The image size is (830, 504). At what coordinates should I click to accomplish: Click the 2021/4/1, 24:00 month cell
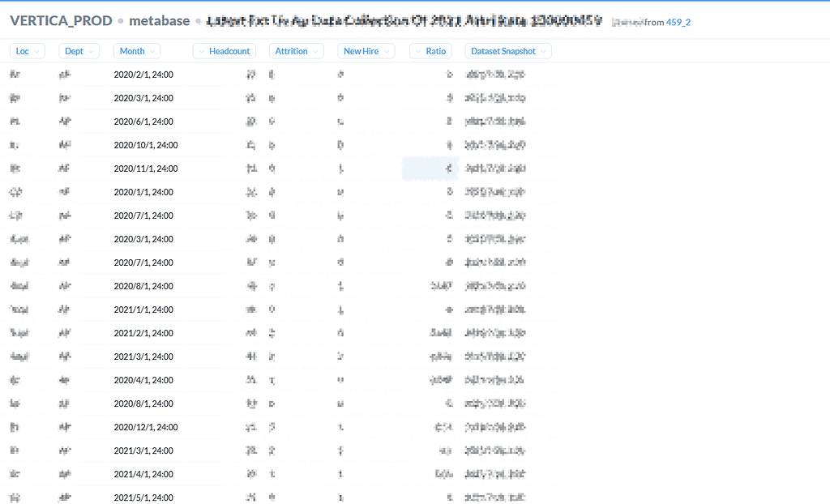click(143, 474)
